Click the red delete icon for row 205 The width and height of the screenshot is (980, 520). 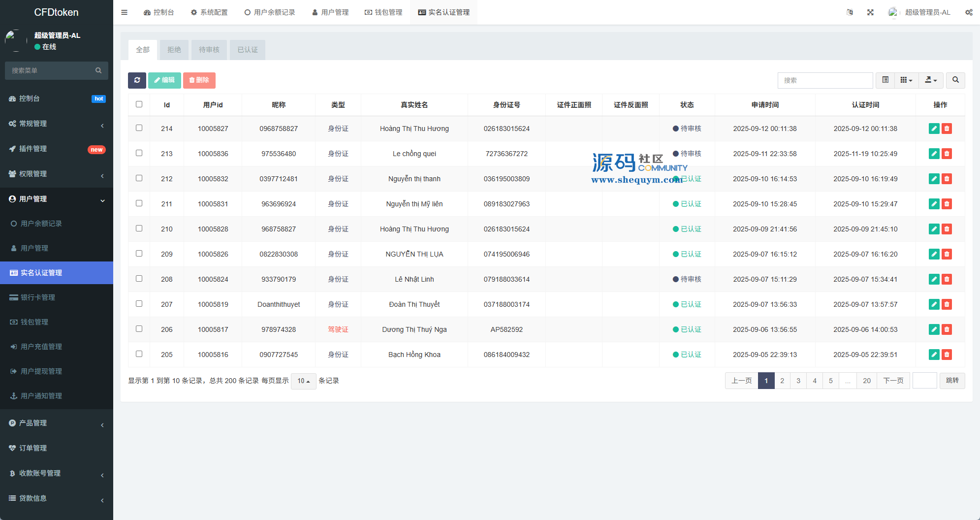point(947,355)
